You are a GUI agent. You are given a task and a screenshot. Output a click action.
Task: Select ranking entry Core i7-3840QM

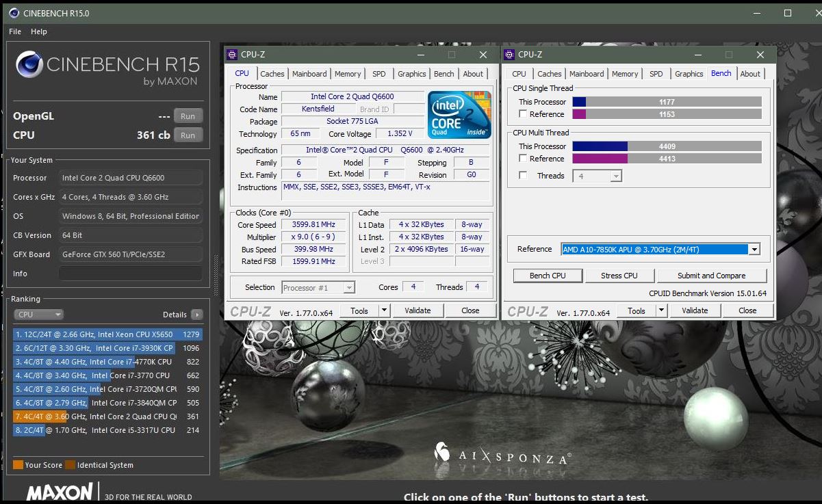tap(107, 403)
